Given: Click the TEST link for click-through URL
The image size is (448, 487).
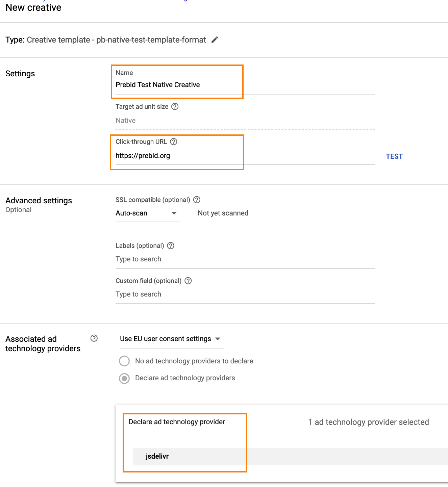Looking at the screenshot, I should tap(394, 156).
